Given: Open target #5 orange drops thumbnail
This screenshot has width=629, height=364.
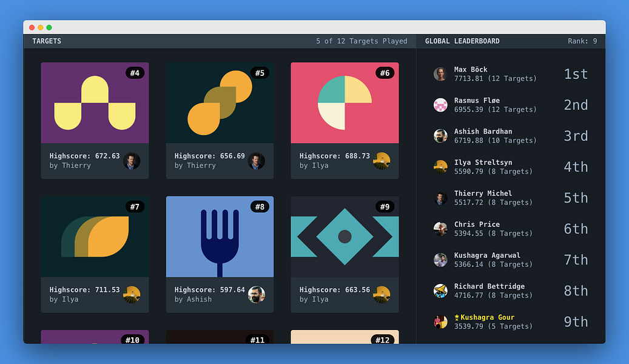Looking at the screenshot, I should click(x=220, y=103).
